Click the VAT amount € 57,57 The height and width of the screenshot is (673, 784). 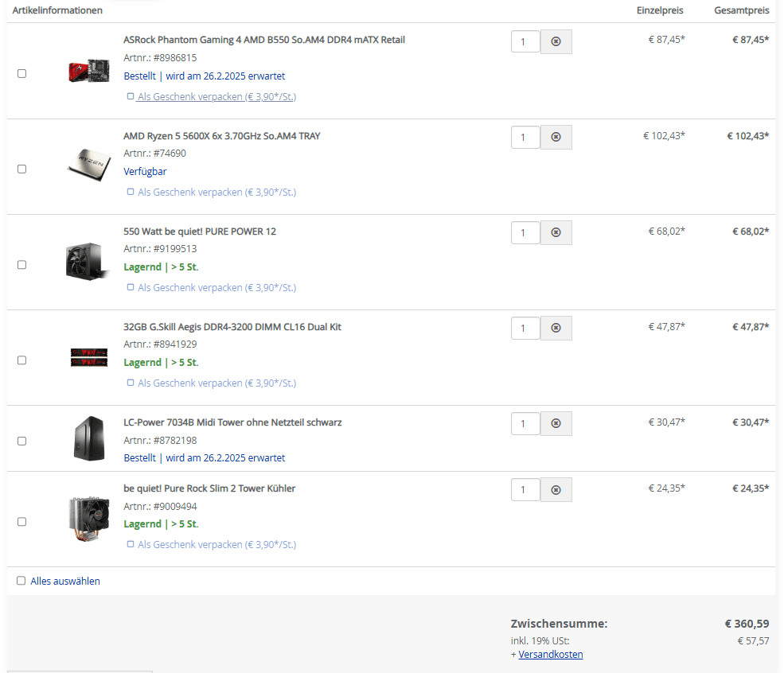point(754,641)
